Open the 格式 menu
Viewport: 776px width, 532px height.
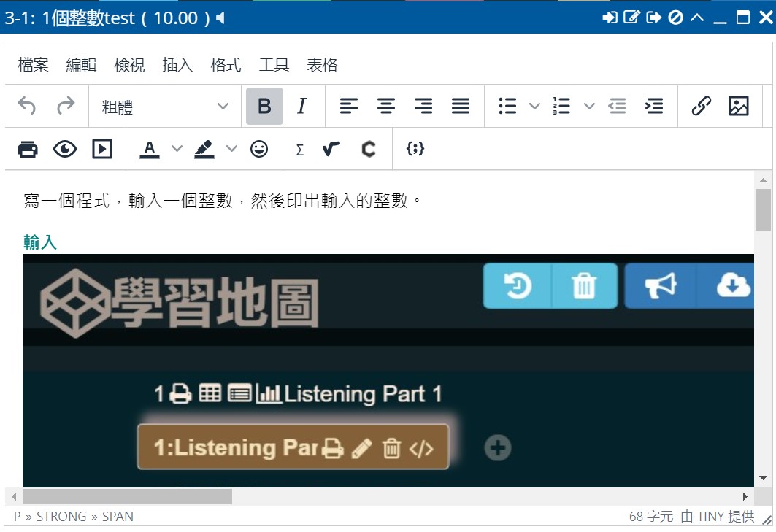(226, 65)
